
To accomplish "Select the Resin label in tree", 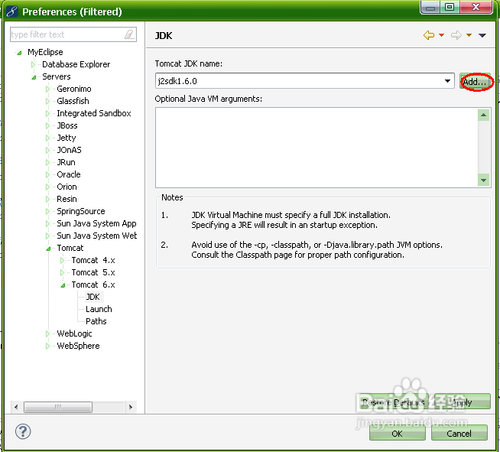I will [x=67, y=199].
